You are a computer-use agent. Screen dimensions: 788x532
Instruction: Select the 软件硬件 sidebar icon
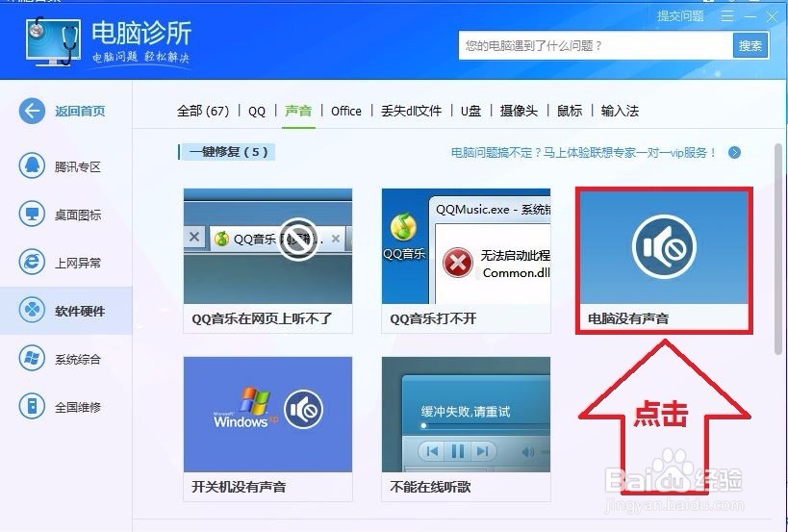click(x=32, y=310)
